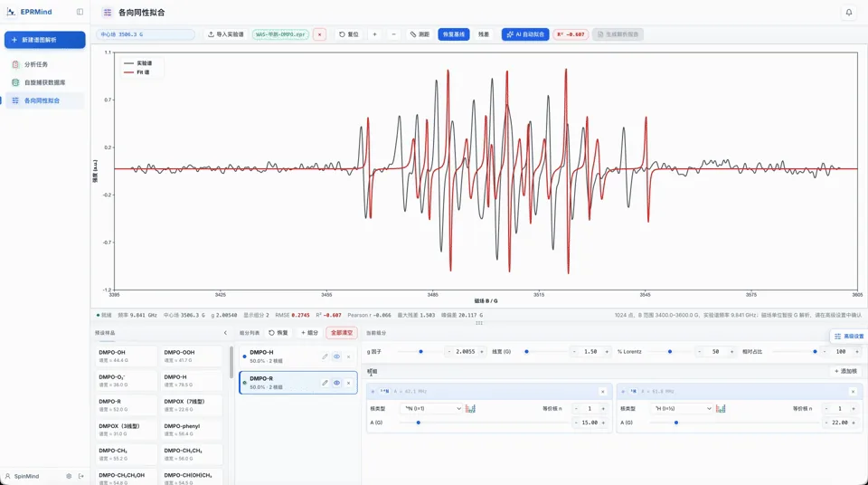The width and height of the screenshot is (868, 485).
Task: Toggle the 恢复基线 baseline button
Action: click(454, 34)
